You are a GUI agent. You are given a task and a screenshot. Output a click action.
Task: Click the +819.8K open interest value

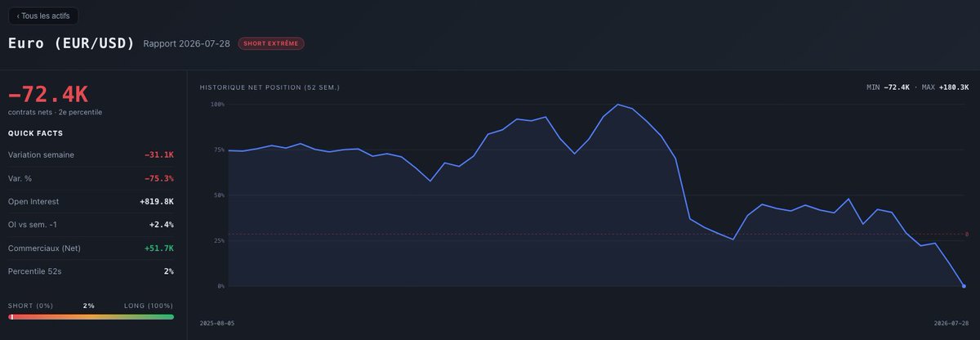coord(156,201)
